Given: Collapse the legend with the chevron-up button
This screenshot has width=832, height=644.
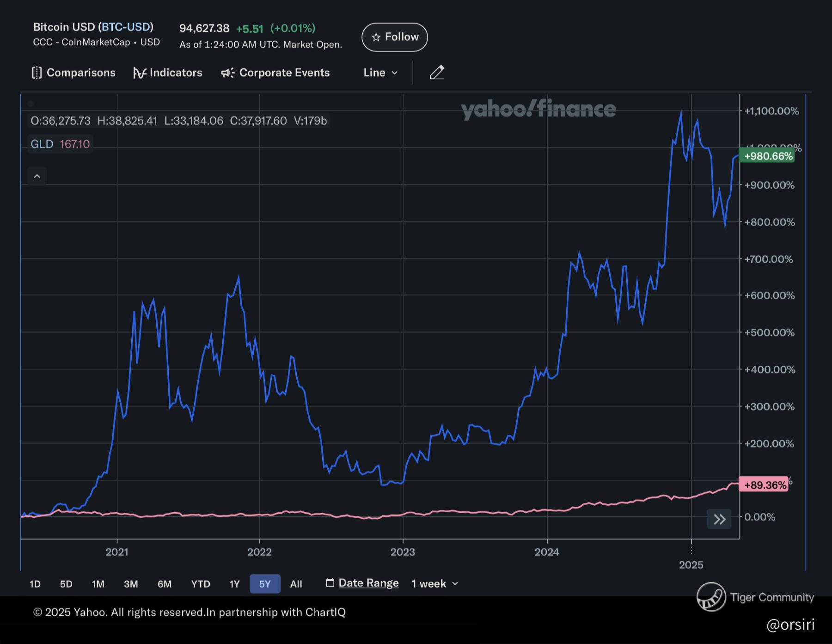Looking at the screenshot, I should pos(37,176).
